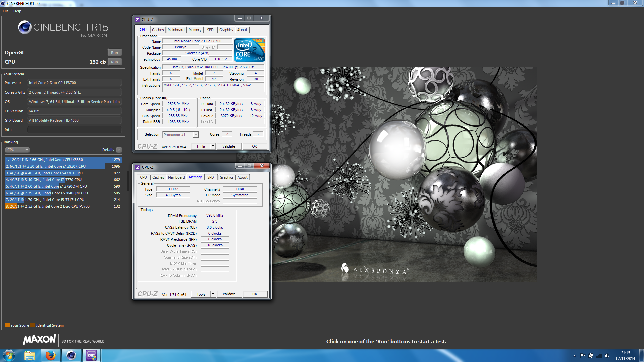Click the top CPU-Z window title icon

point(137,20)
